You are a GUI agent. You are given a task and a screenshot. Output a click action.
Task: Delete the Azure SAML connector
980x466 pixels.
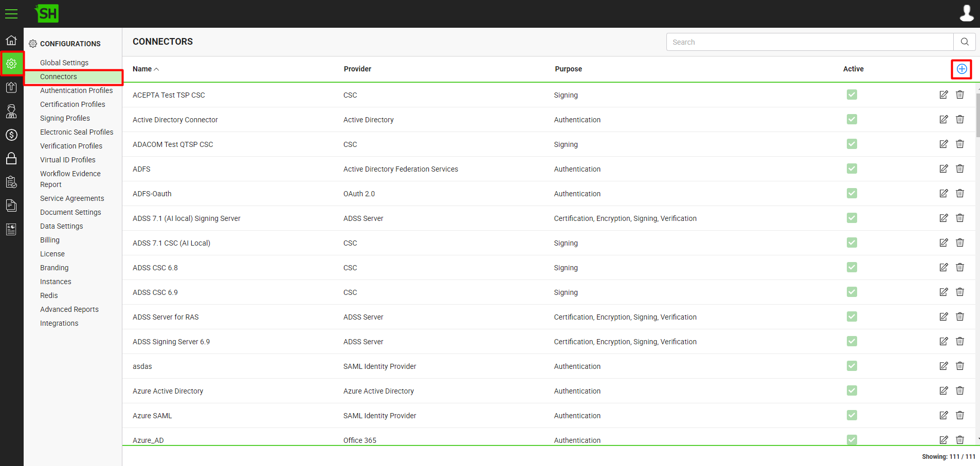coord(960,415)
